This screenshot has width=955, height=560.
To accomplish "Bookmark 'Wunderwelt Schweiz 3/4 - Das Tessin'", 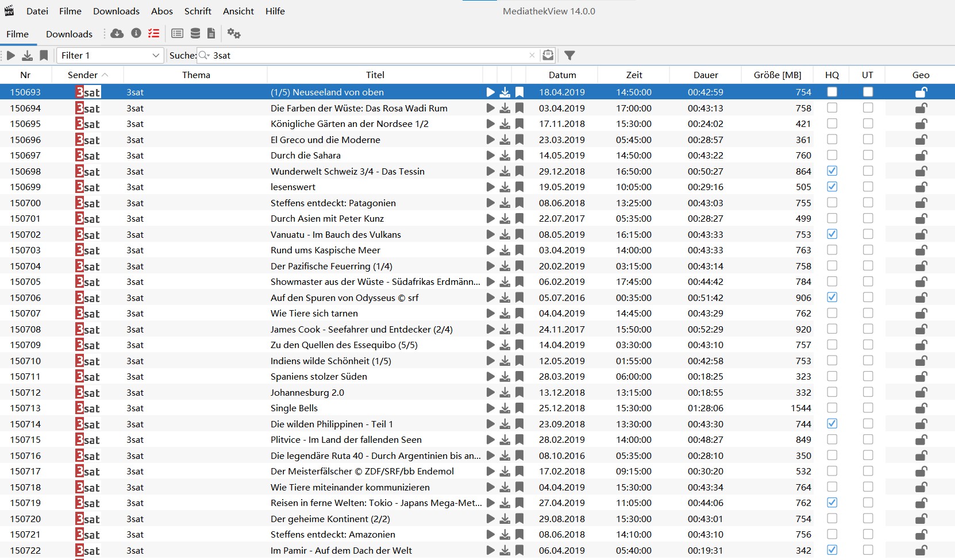I will pyautogui.click(x=519, y=171).
